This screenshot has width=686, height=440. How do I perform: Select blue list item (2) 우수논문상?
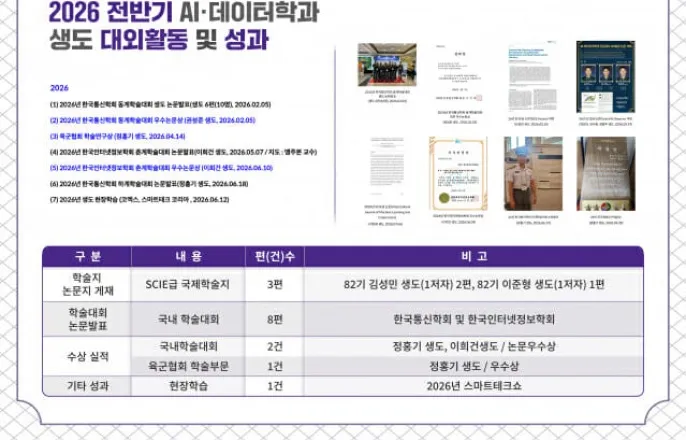[152, 120]
